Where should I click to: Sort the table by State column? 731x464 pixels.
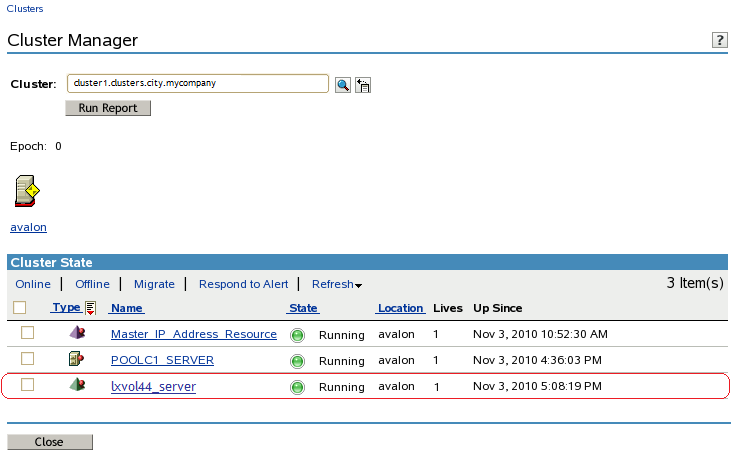[303, 308]
